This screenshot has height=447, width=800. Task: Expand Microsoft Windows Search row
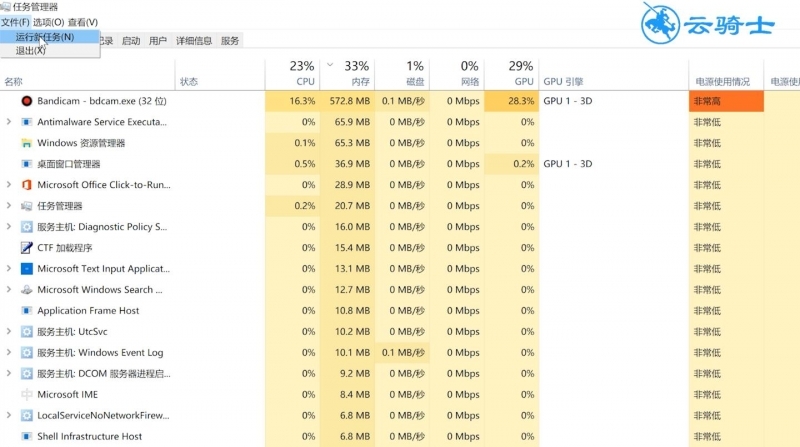(9, 289)
